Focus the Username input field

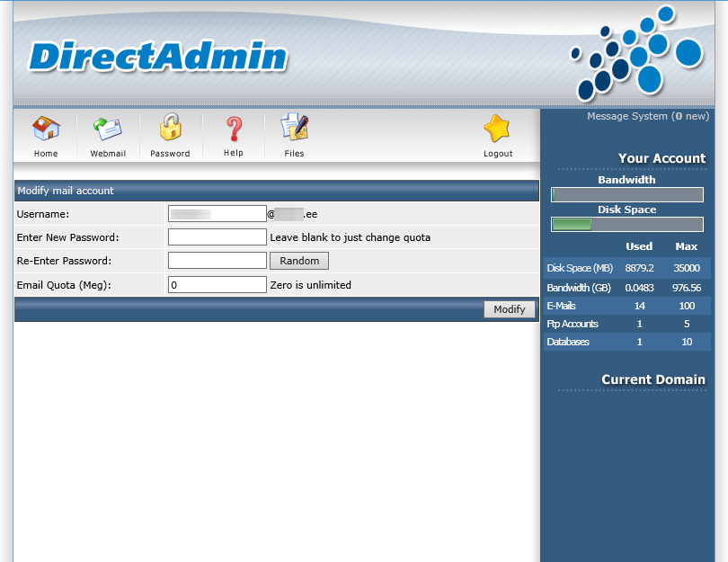218,214
